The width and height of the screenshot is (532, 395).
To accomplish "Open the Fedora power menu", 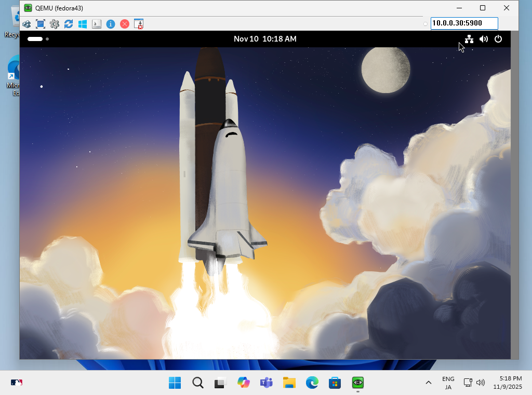I will [x=498, y=39].
